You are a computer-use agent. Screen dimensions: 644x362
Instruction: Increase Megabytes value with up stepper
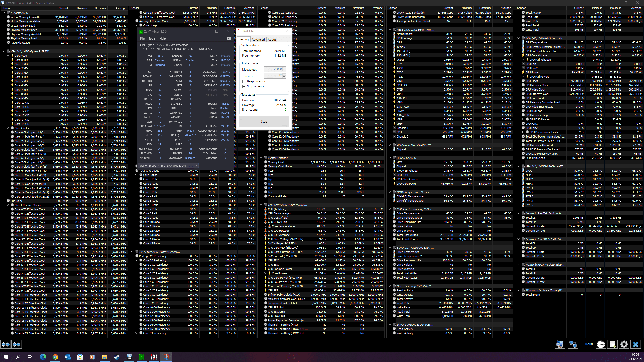pyautogui.click(x=284, y=68)
